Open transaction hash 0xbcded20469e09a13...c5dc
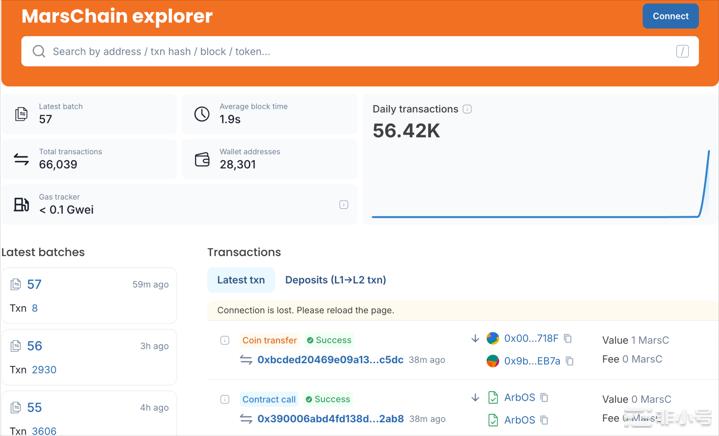 point(330,360)
